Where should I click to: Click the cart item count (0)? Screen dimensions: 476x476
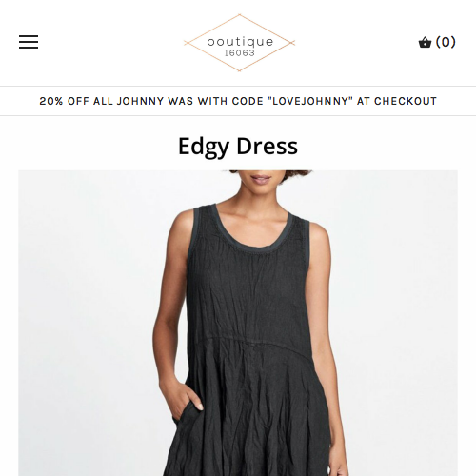[446, 42]
